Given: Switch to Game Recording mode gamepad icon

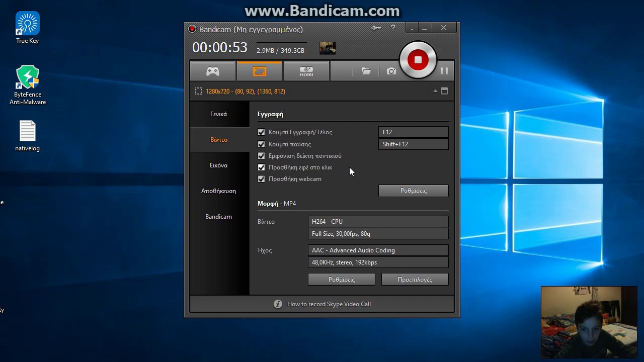Looking at the screenshot, I should pyautogui.click(x=213, y=71).
